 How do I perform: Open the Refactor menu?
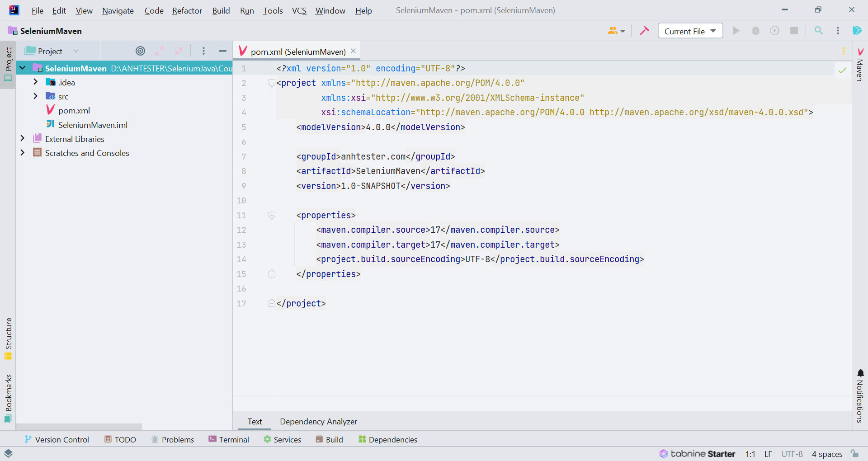pos(187,10)
